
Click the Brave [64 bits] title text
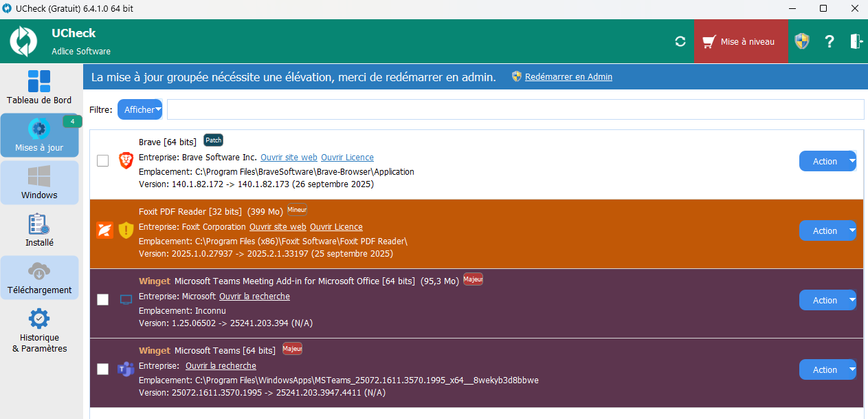click(168, 142)
